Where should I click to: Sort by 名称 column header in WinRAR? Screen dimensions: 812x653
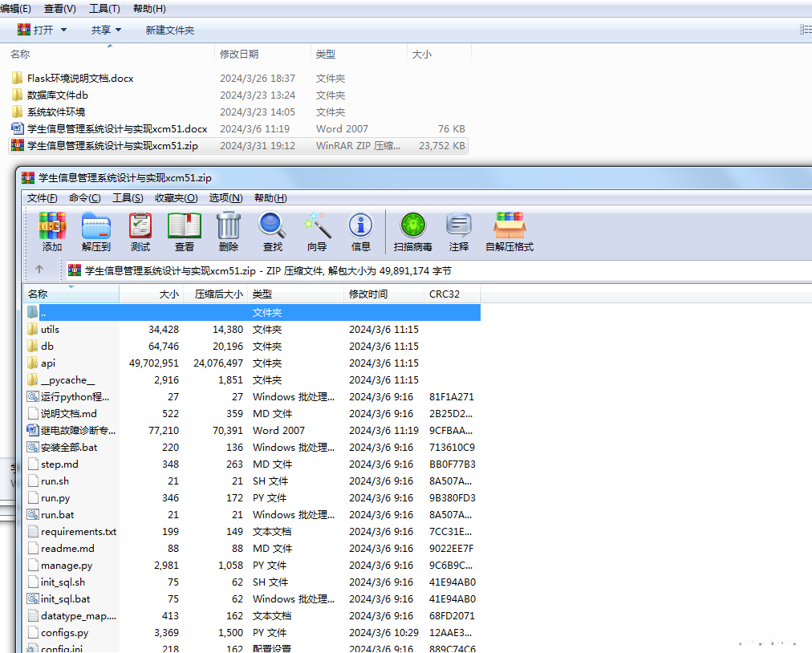[71, 294]
